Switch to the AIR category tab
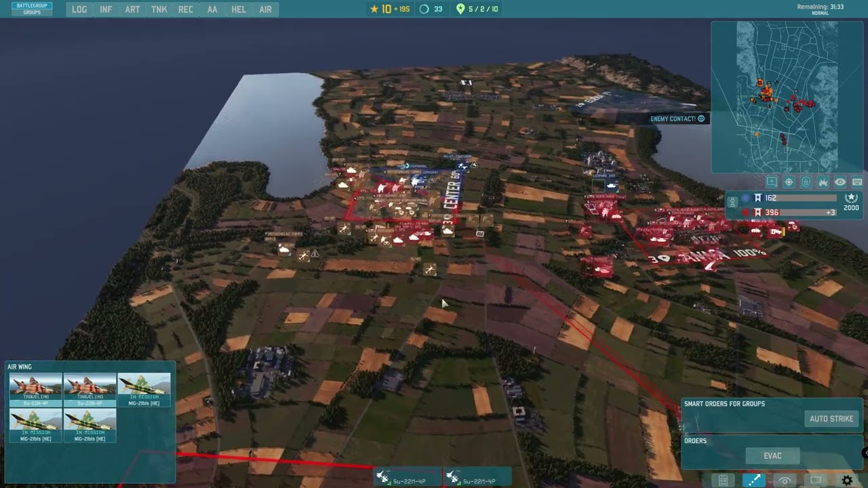Viewport: 868px width, 488px height. (265, 9)
